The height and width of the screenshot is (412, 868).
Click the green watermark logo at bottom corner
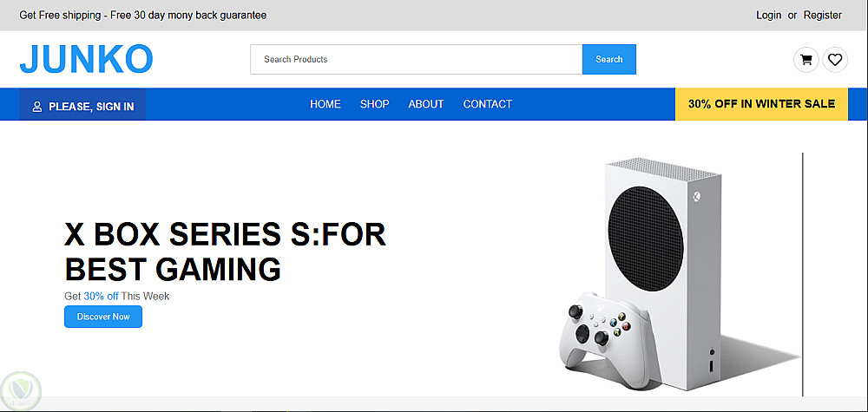pos(21,391)
